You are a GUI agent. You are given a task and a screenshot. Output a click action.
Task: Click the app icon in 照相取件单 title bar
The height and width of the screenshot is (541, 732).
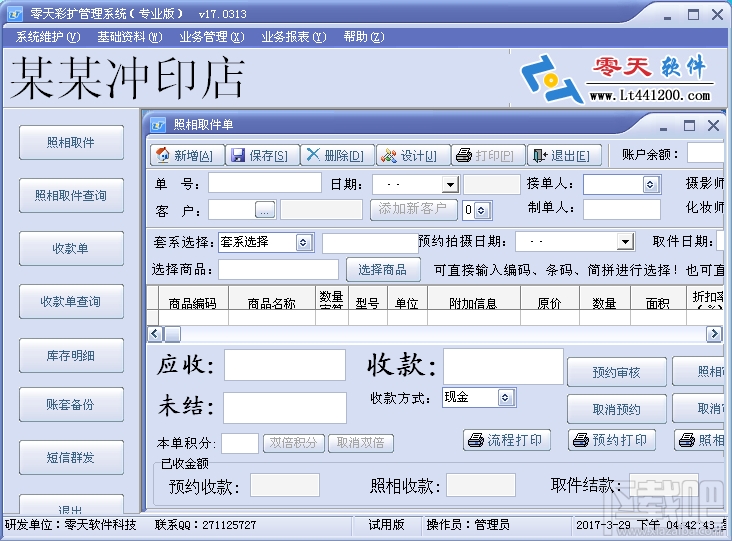158,125
